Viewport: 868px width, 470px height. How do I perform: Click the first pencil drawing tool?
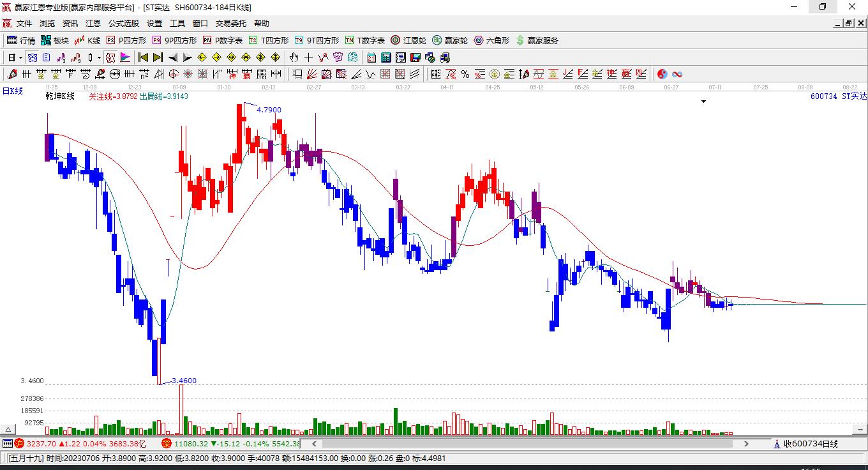pyautogui.click(x=11, y=74)
